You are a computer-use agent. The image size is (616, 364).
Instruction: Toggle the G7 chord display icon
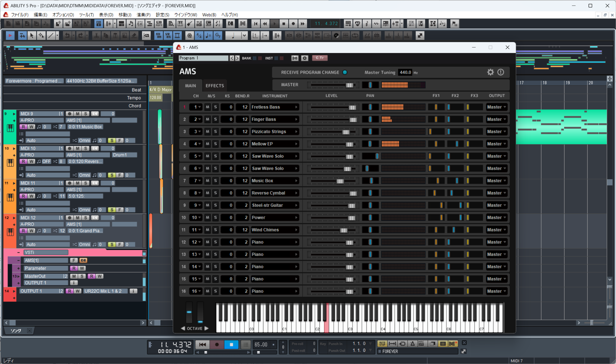click(218, 36)
